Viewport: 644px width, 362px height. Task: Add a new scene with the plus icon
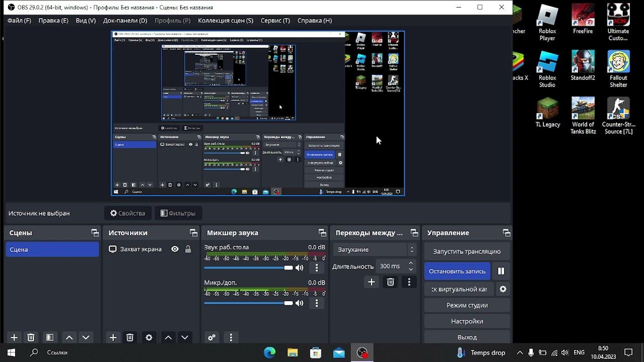point(14,338)
